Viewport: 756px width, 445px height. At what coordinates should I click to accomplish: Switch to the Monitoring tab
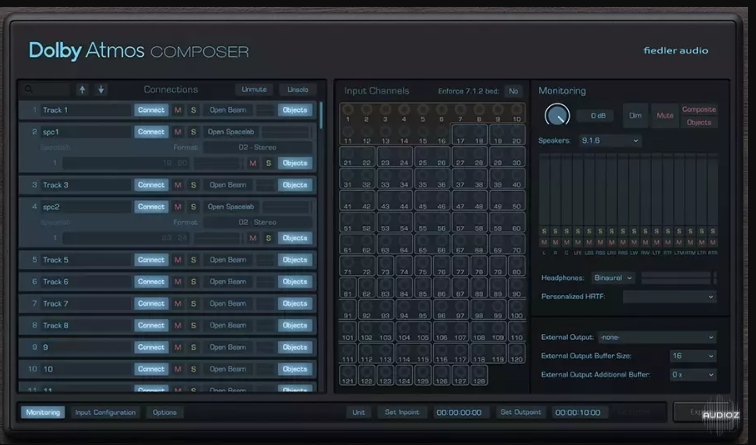(43, 412)
